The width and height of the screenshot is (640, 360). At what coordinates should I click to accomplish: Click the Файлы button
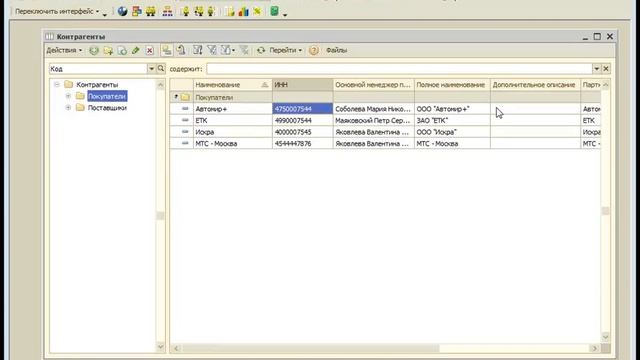(x=336, y=50)
